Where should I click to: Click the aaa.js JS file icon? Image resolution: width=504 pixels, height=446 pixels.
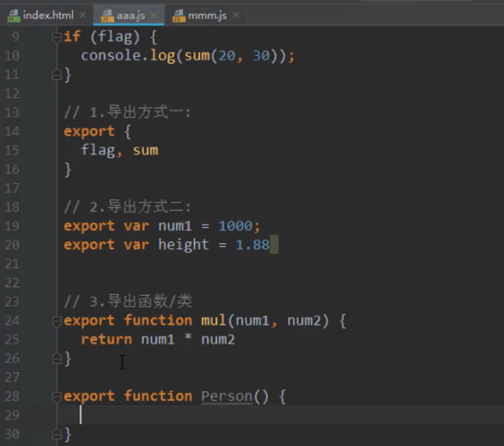tap(107, 16)
